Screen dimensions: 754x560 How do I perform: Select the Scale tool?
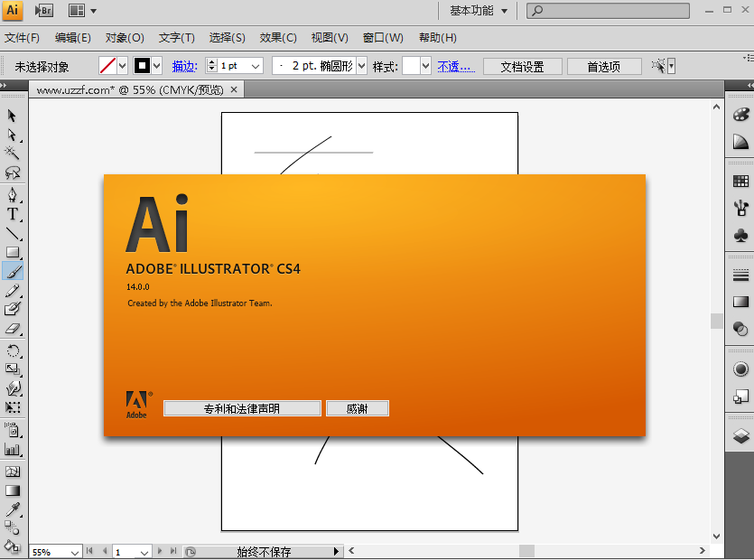tap(12, 369)
